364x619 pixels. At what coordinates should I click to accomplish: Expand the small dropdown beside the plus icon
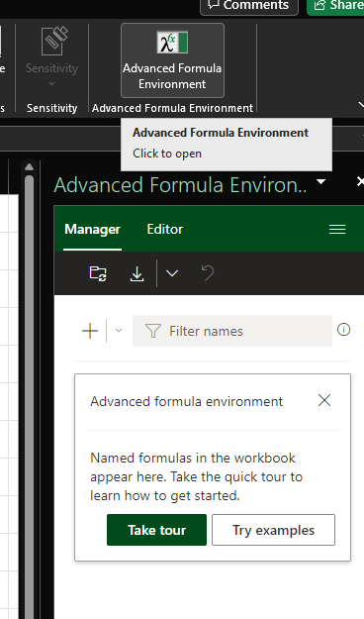coord(119,331)
